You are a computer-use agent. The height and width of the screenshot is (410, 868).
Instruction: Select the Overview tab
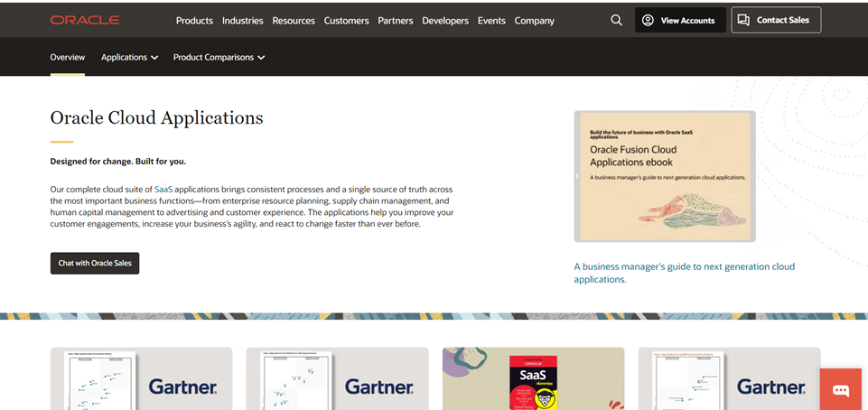point(68,57)
